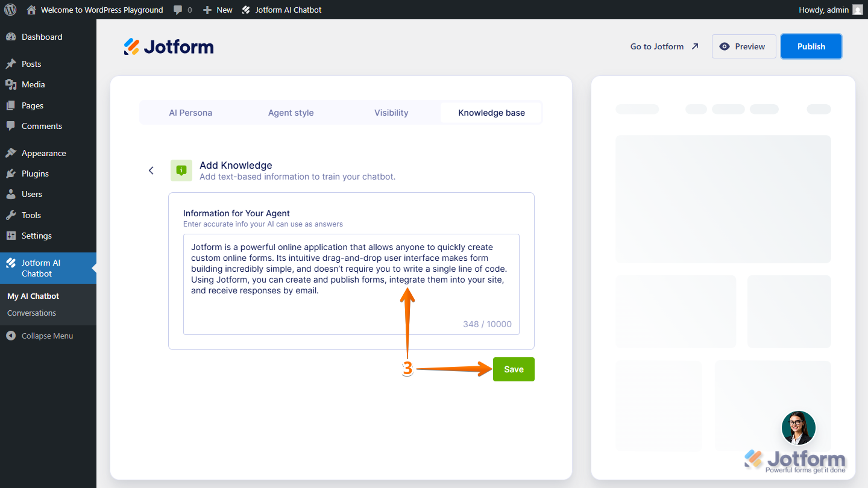Click the 348 / 10000 character counter
Image resolution: width=868 pixels, height=488 pixels.
(x=487, y=324)
